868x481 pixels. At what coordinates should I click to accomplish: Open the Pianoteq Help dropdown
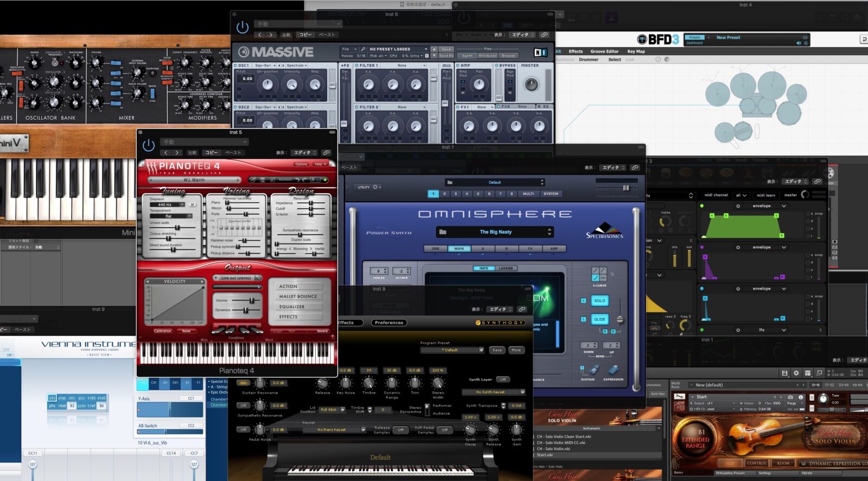(x=320, y=164)
